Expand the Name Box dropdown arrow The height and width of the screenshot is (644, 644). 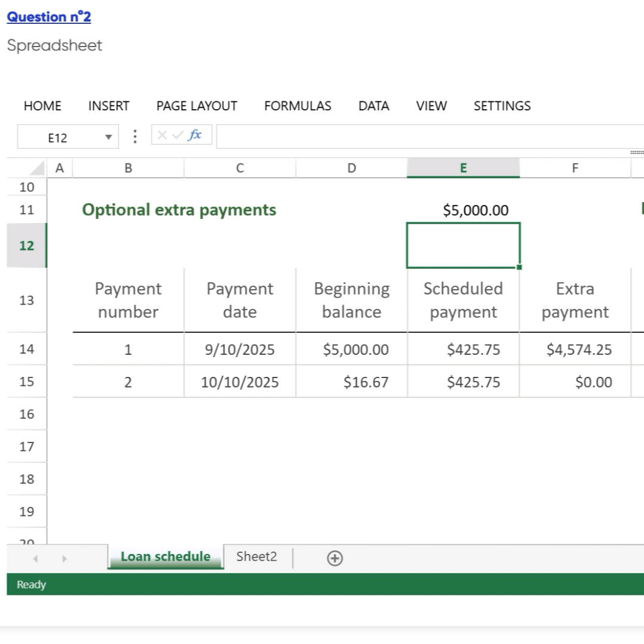click(x=108, y=137)
